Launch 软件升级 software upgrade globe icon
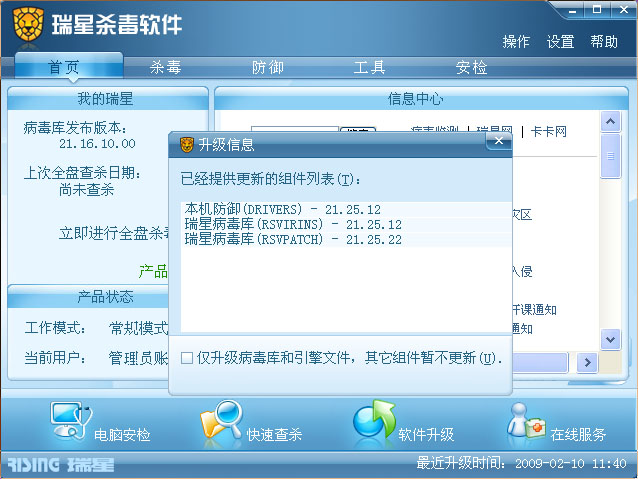The height and width of the screenshot is (479, 638). 374,420
